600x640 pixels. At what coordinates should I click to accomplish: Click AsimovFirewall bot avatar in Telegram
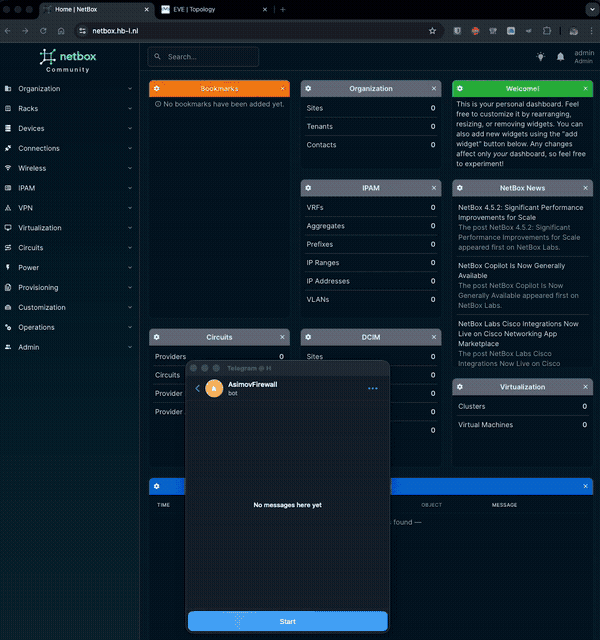click(x=214, y=388)
